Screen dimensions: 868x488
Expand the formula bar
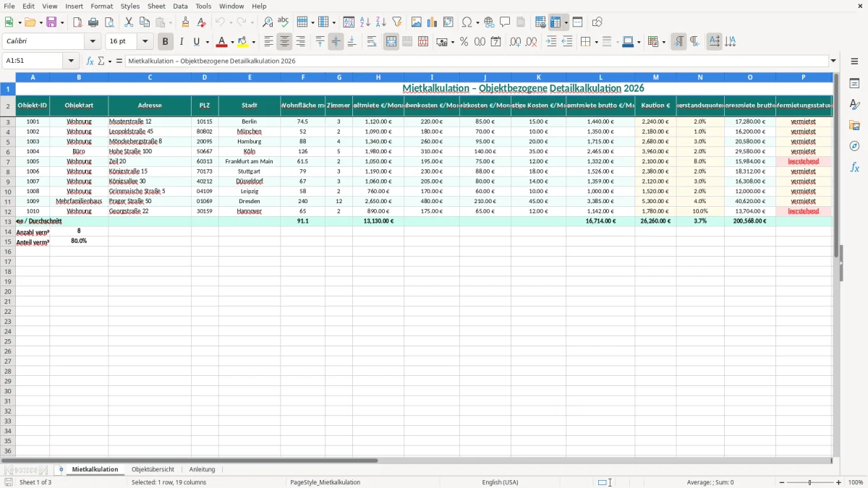click(x=833, y=61)
